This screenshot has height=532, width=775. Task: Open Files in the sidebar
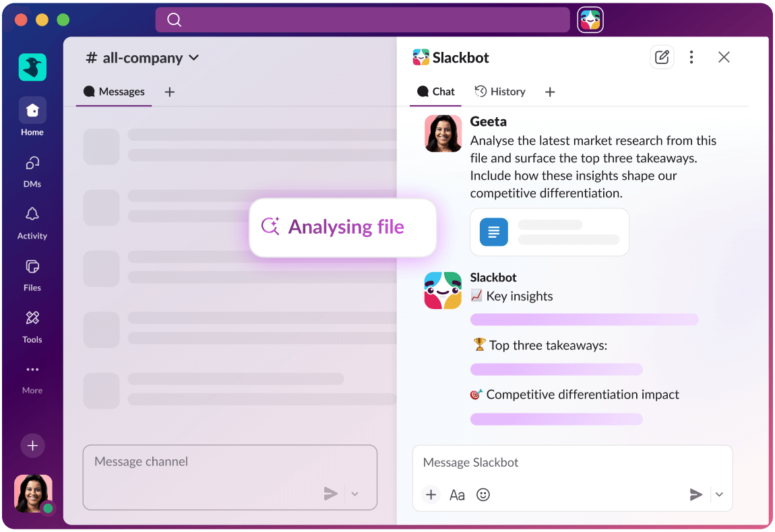coord(32,267)
